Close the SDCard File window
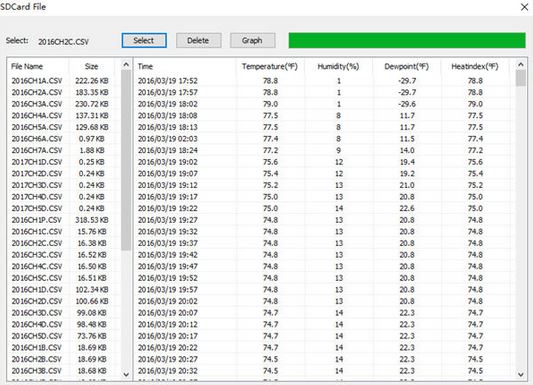 point(524,7)
